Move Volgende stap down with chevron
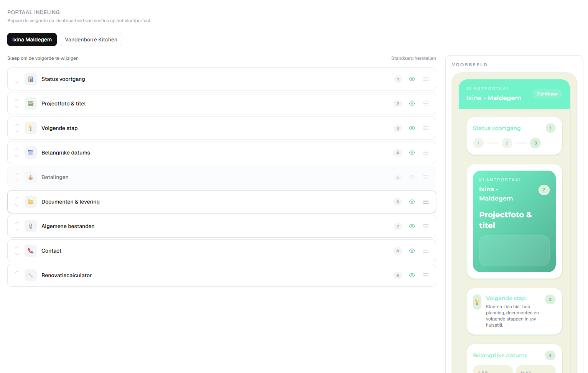Image resolution: width=588 pixels, height=373 pixels. (x=17, y=131)
